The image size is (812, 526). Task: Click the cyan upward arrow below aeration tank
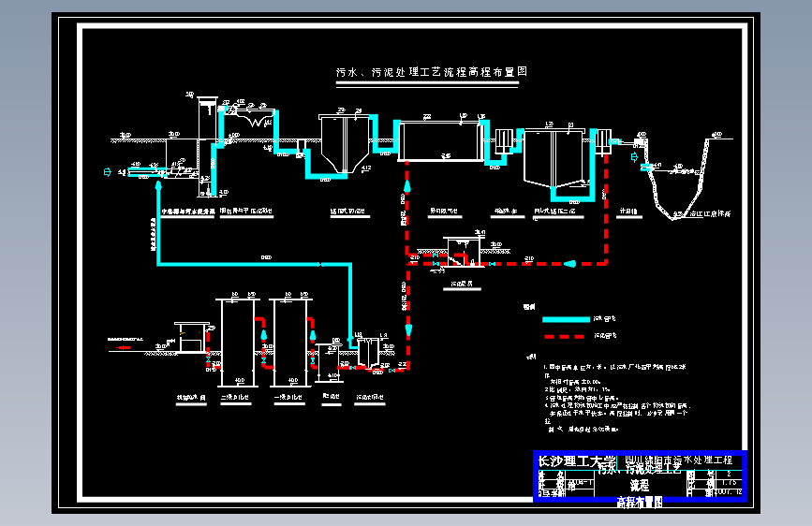pos(407,186)
